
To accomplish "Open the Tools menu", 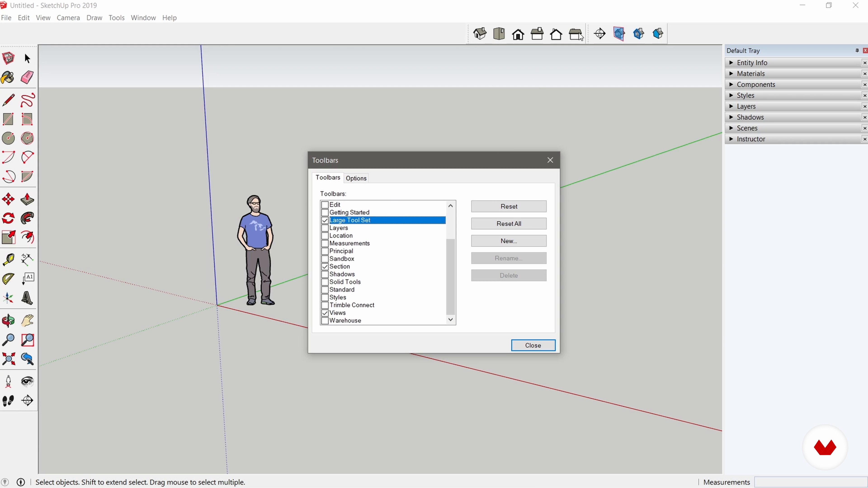I will tap(116, 18).
